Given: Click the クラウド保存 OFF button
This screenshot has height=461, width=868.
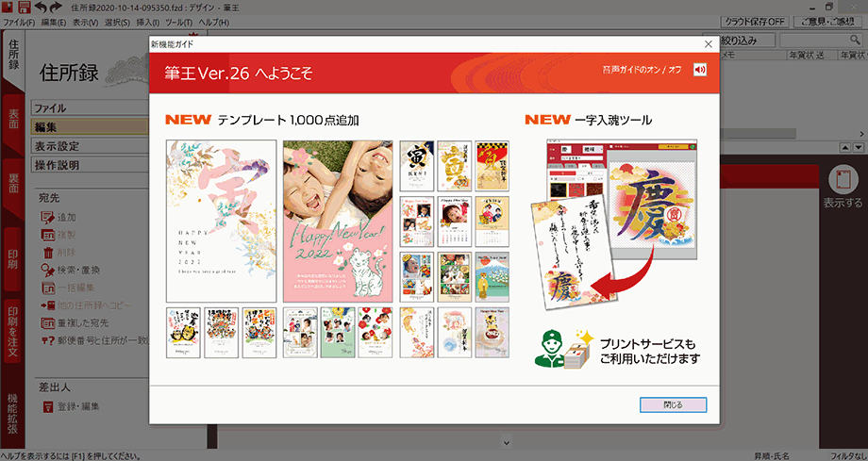Looking at the screenshot, I should [x=755, y=22].
